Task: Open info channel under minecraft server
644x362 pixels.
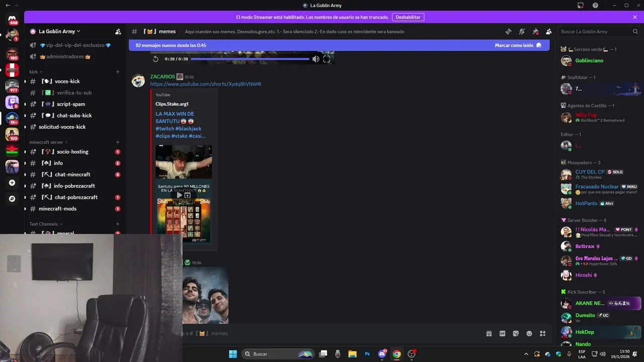Action: (58, 163)
